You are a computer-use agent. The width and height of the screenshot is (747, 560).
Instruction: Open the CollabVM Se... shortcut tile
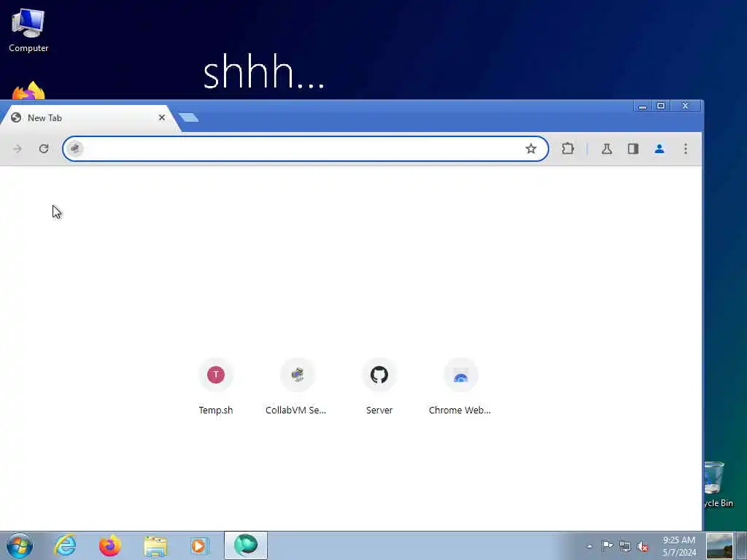coord(296,387)
